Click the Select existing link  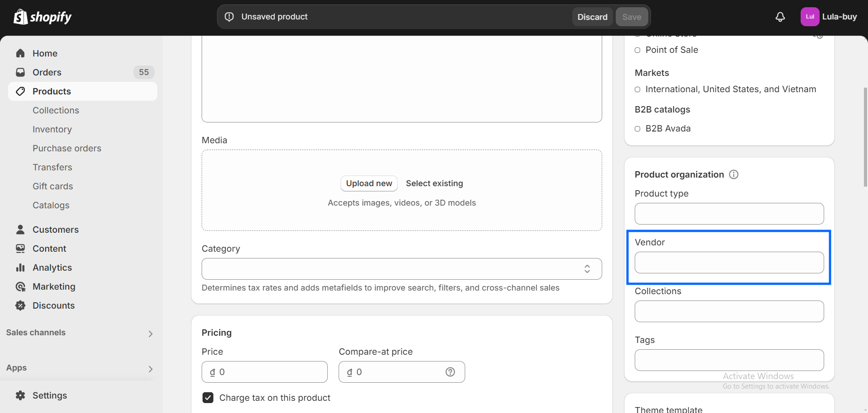tap(434, 183)
